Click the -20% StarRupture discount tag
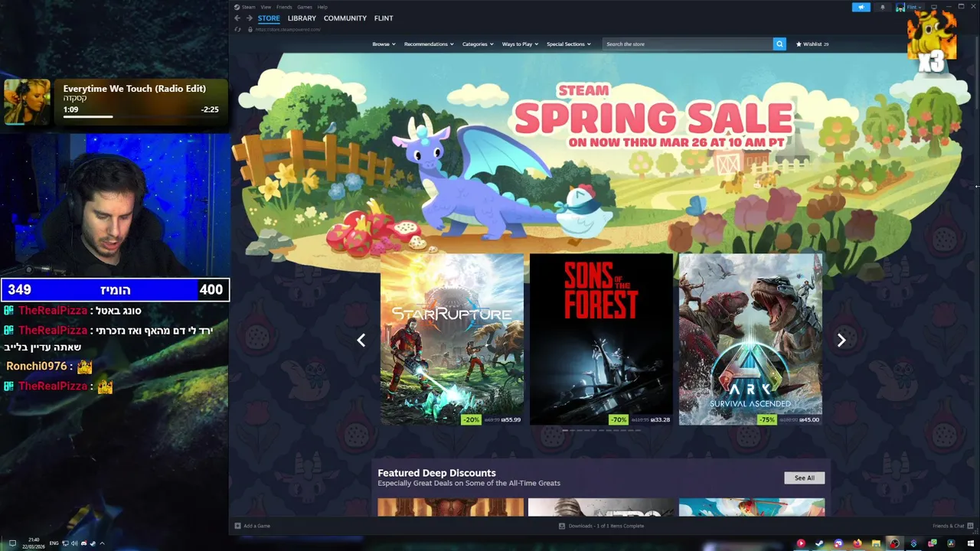 pos(471,419)
